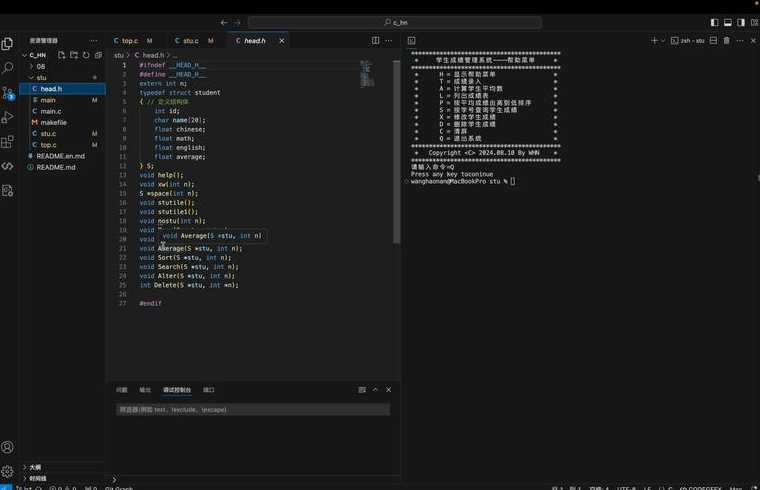Open the Accounts menu icon
760x490 pixels.
point(7,447)
